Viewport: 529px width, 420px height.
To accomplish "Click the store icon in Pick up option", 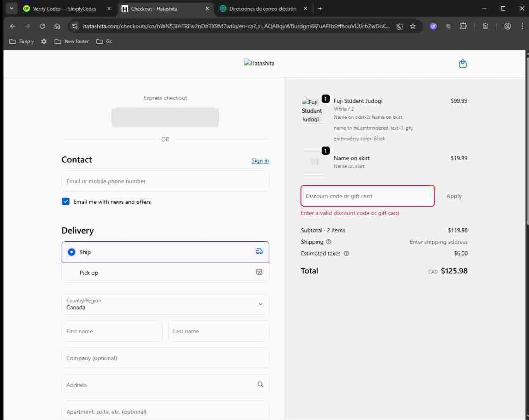I will click(259, 272).
